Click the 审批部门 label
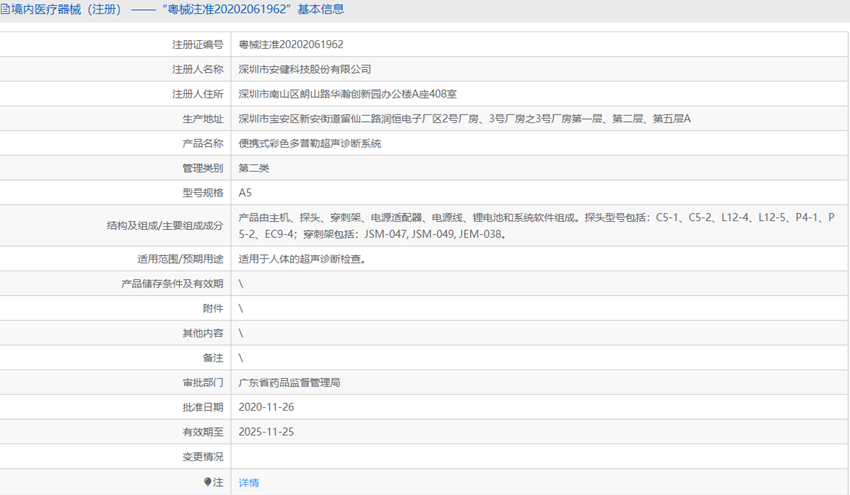 (203, 383)
